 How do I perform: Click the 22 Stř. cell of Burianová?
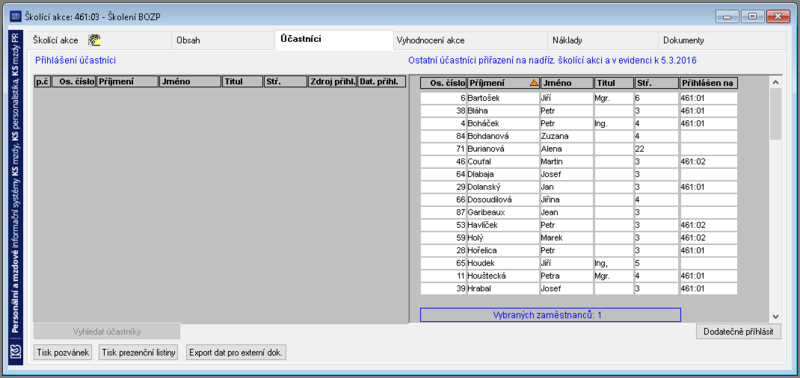coord(656,149)
